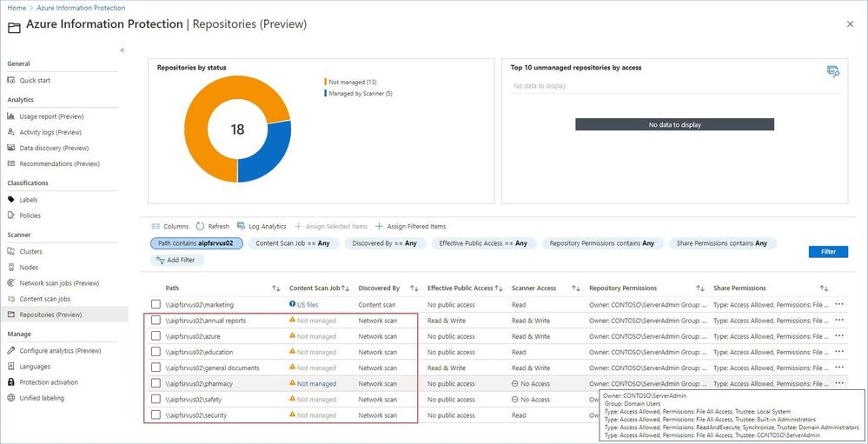
Task: Click the Unified labeling globe icon
Action: click(11, 398)
